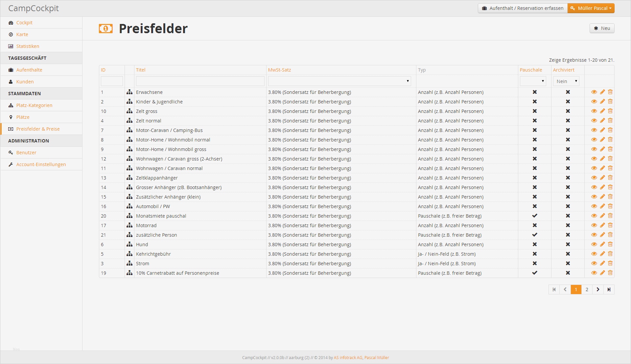Open the MwSt-Satz filter dropdown

(x=339, y=81)
